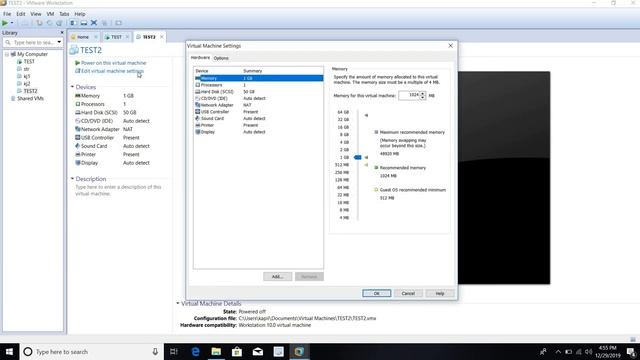Select Memory row in the settings device list

[x=259, y=78]
